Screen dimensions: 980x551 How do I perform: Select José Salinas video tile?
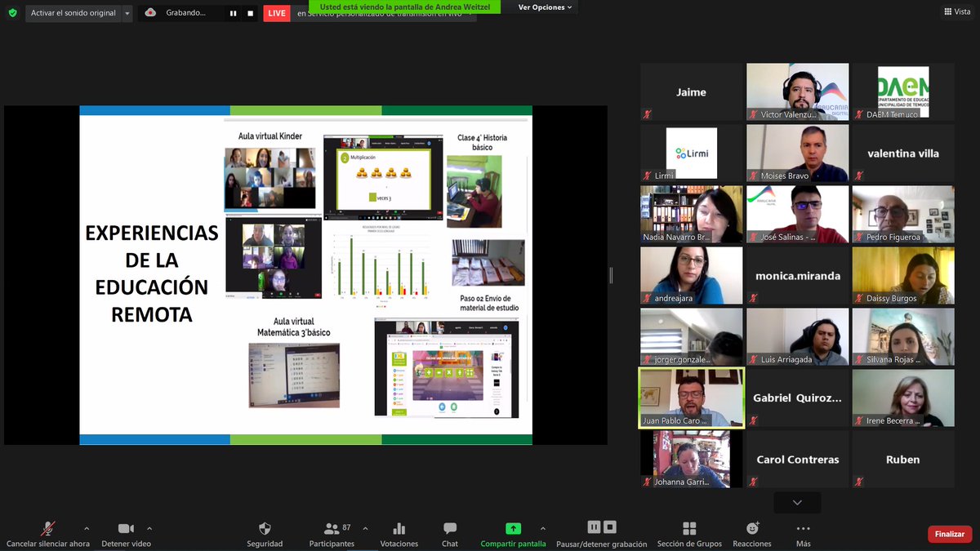click(x=797, y=214)
